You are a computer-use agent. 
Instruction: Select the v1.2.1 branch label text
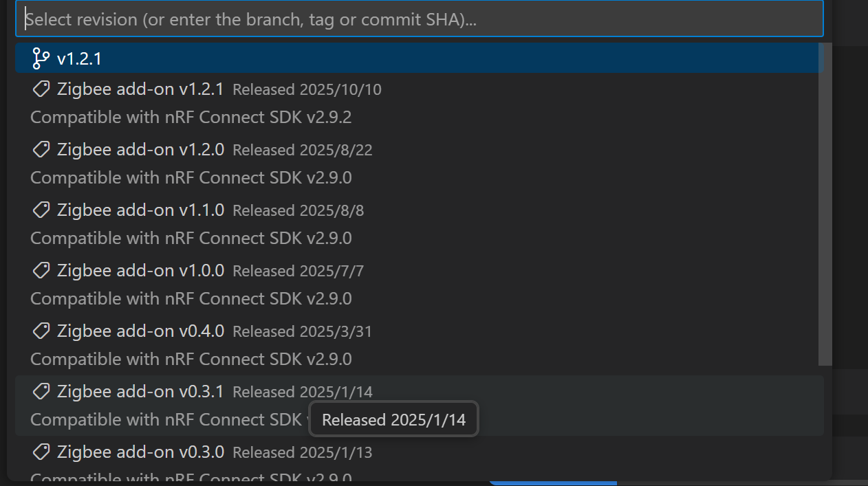(x=79, y=59)
